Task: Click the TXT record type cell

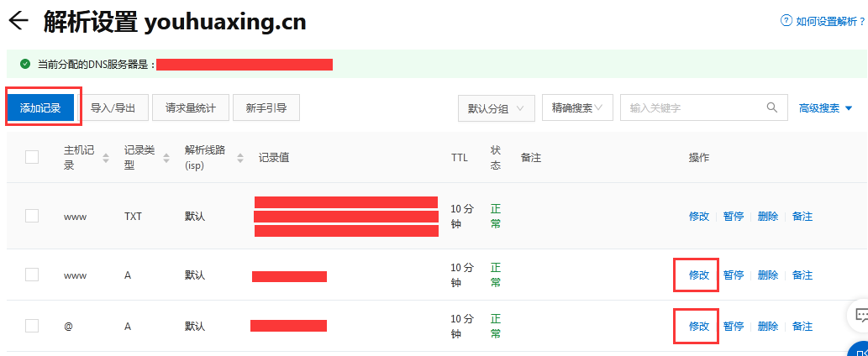Action: coord(134,217)
